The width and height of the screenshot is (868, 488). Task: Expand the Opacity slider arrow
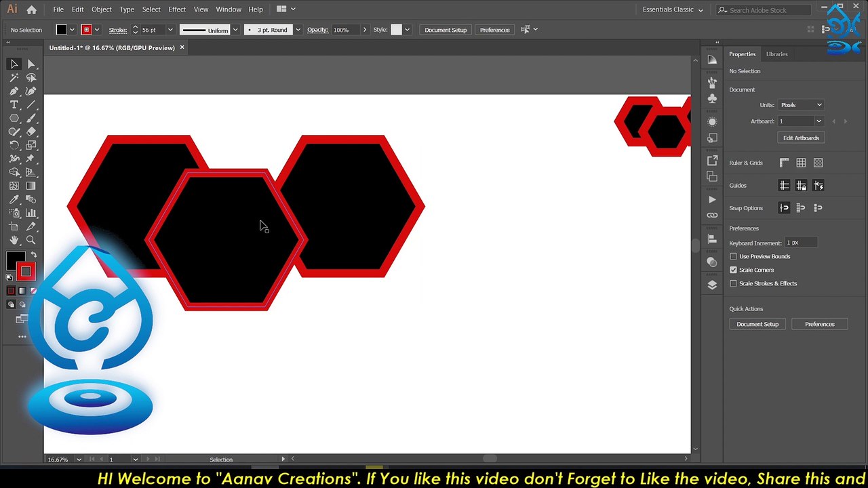[364, 30]
